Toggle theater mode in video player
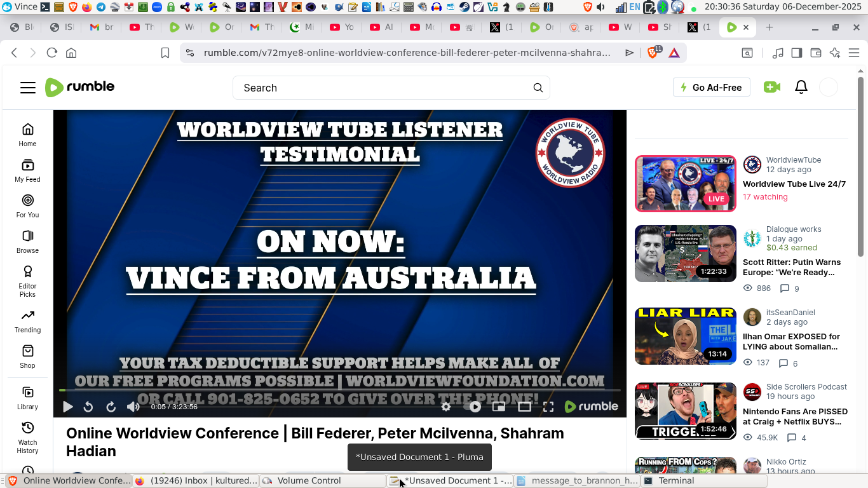 tap(524, 407)
